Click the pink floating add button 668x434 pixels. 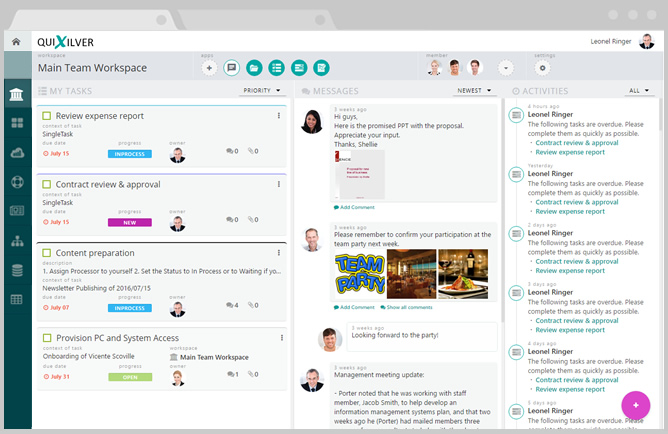coord(636,405)
